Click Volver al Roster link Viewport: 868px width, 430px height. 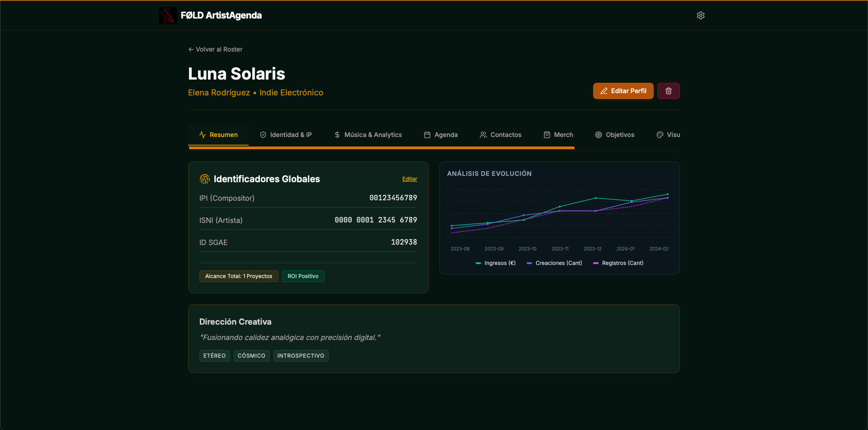tap(215, 49)
